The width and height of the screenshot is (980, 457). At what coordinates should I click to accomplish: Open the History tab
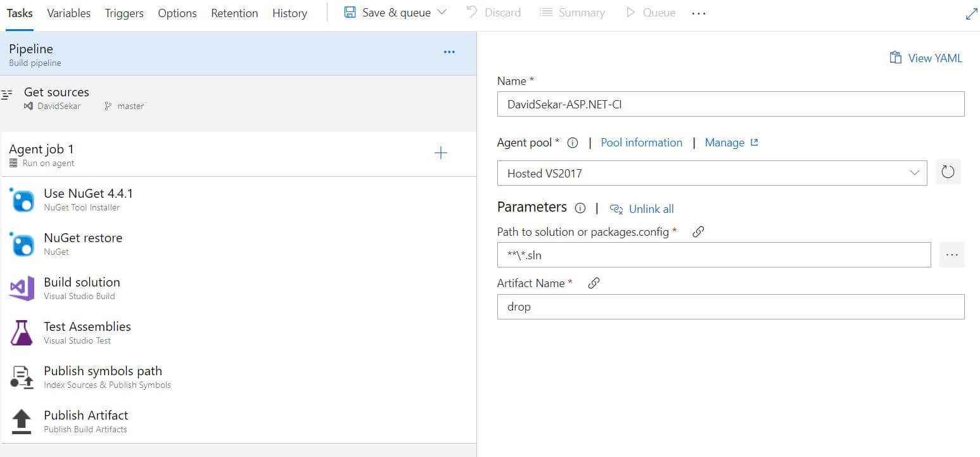(290, 13)
